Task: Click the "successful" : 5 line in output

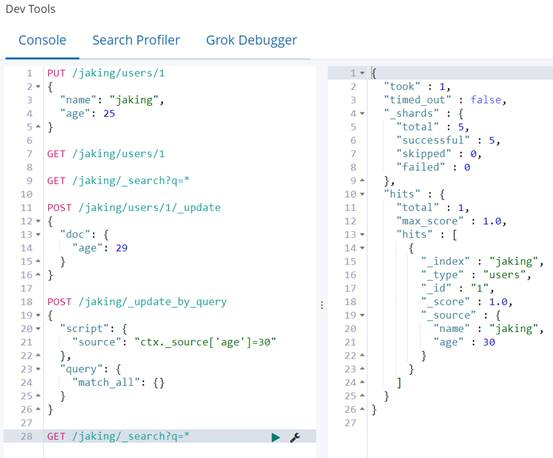Action: (448, 141)
